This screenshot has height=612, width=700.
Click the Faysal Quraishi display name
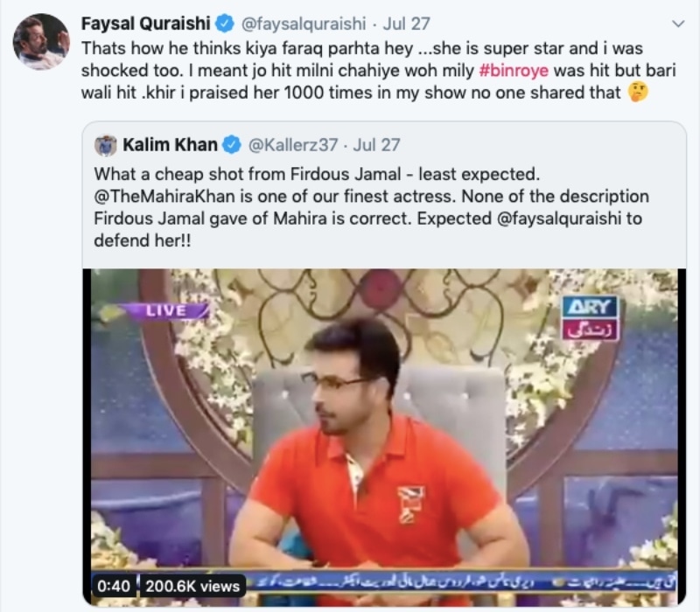[145, 24]
